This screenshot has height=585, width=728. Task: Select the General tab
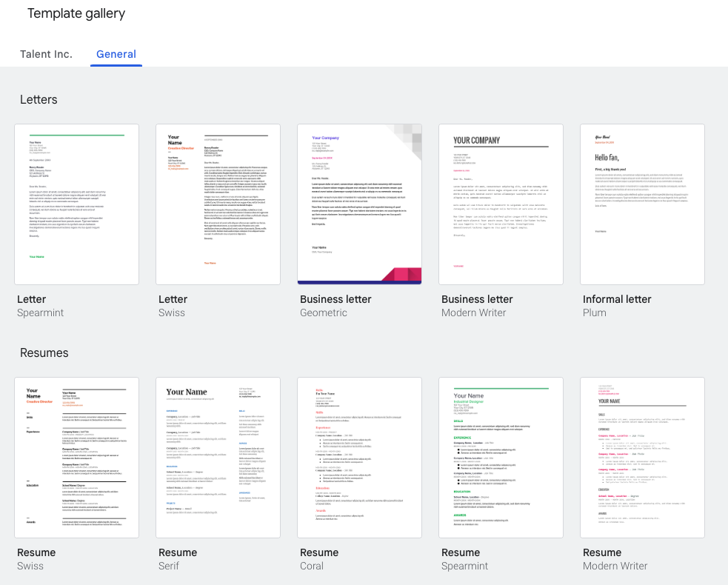point(116,54)
